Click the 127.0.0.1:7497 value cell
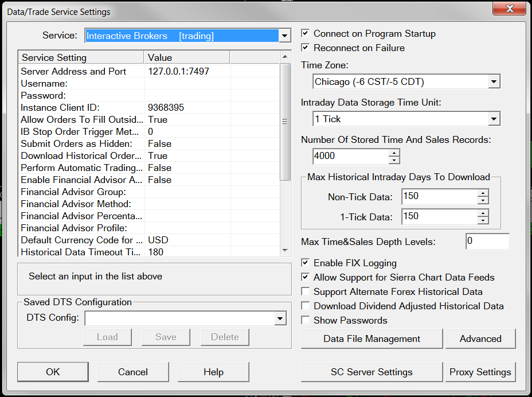The width and height of the screenshot is (532, 397). [x=187, y=71]
